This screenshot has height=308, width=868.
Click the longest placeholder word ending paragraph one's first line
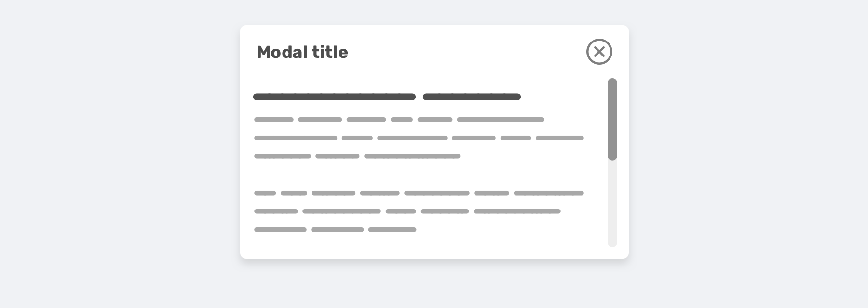[x=501, y=120]
